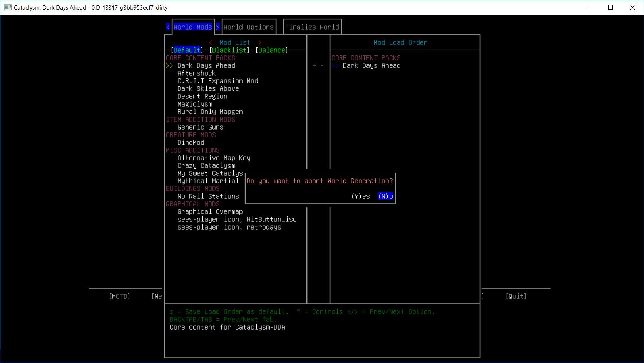Click minus symbol in middle column
The height and width of the screenshot is (363, 644).
(x=322, y=66)
